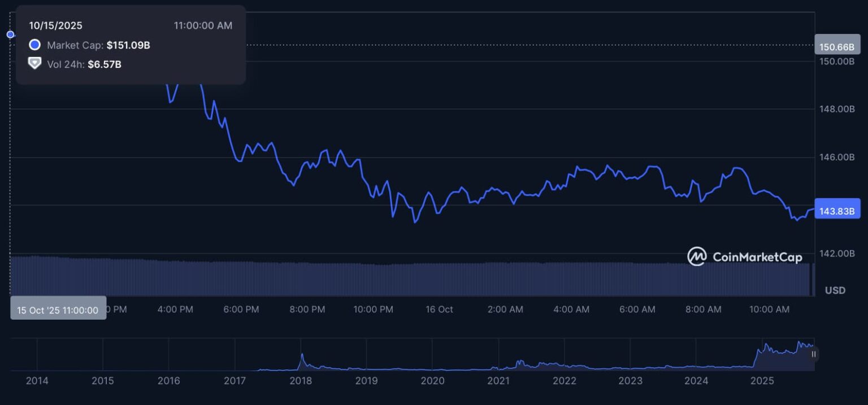
Task: Open the USD currency selector
Action: 835,290
